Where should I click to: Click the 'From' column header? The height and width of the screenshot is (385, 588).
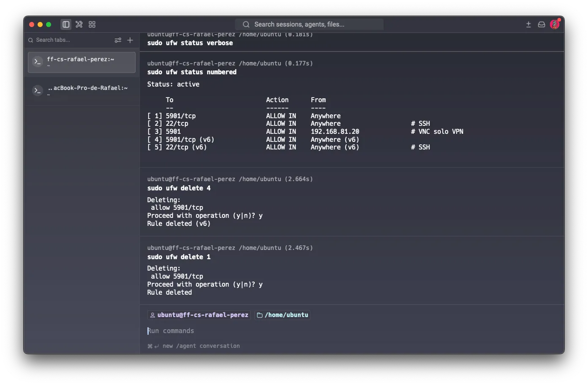(x=318, y=100)
